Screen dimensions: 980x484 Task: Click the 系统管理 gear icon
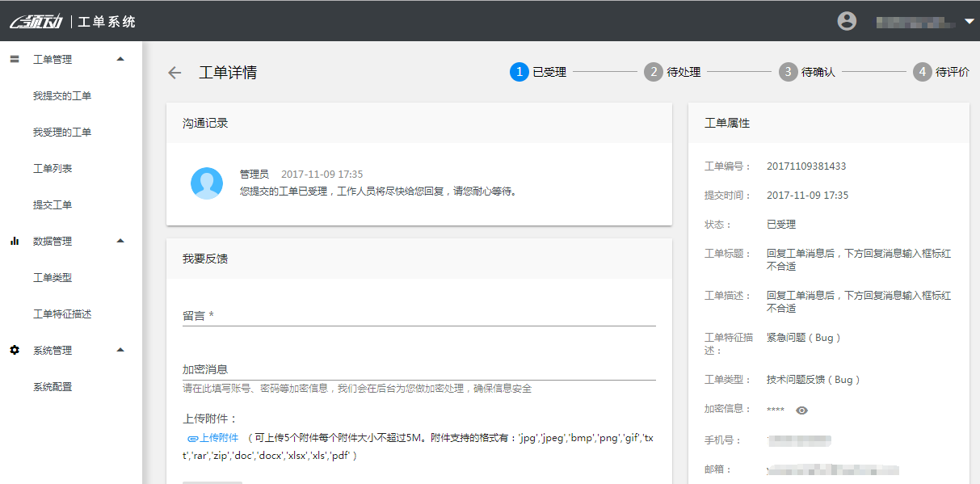point(15,350)
